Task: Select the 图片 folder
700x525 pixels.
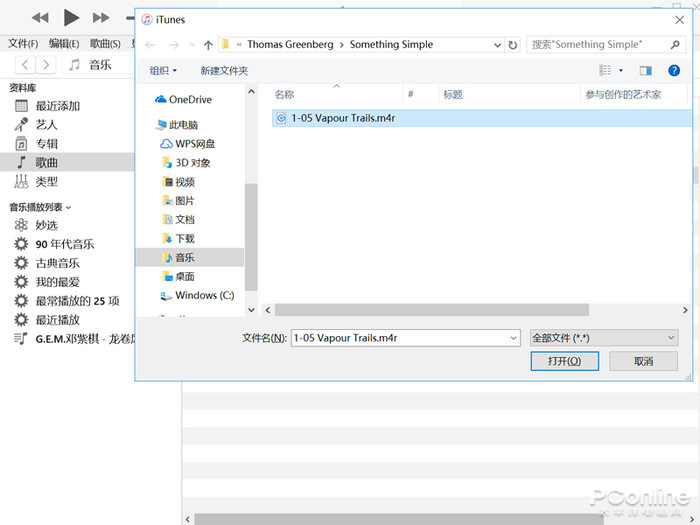Action: click(x=179, y=201)
